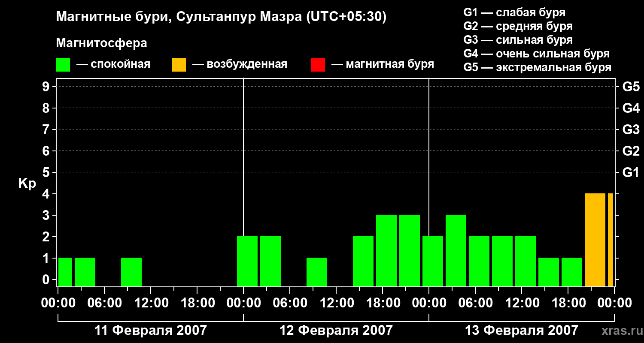Image resolution: width=644 pixels, height=343 pixels.
Task: Click the '— возбужденная' legend label
Action: [240, 65]
